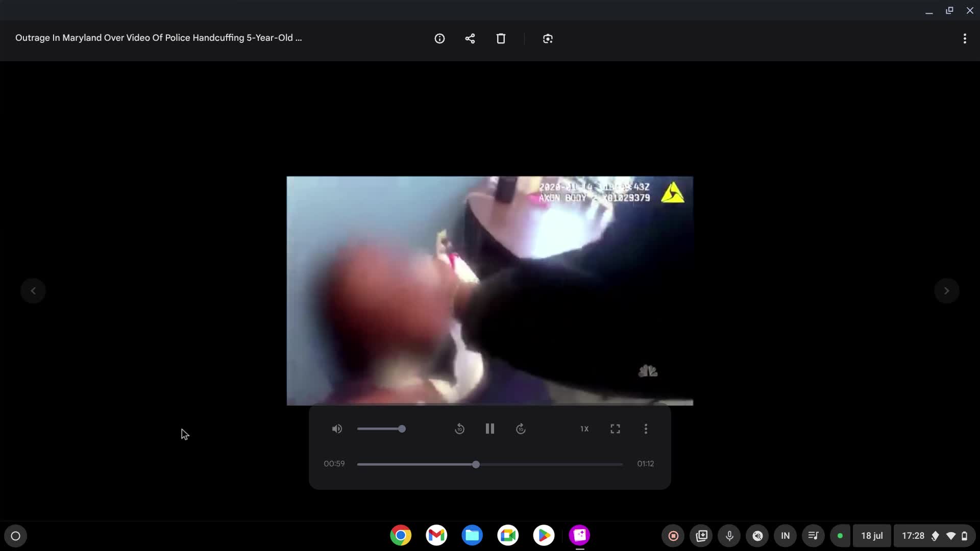Open video player overflow menu
Screen dimensions: 980x551
pyautogui.click(x=646, y=429)
